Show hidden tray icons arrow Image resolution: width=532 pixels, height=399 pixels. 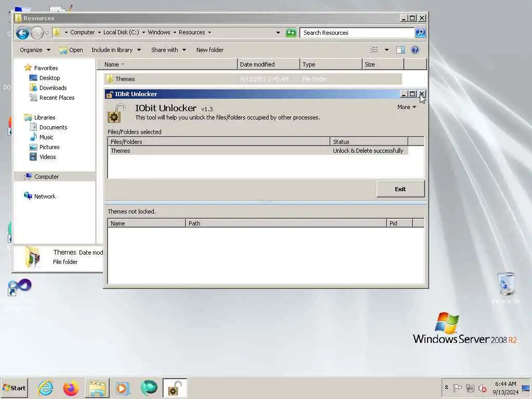click(x=446, y=388)
